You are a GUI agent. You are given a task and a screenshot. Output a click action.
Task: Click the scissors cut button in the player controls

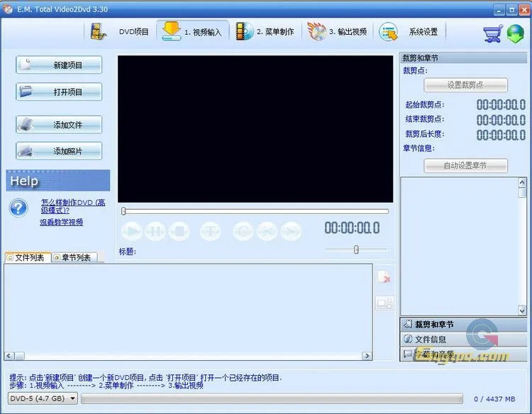267,231
